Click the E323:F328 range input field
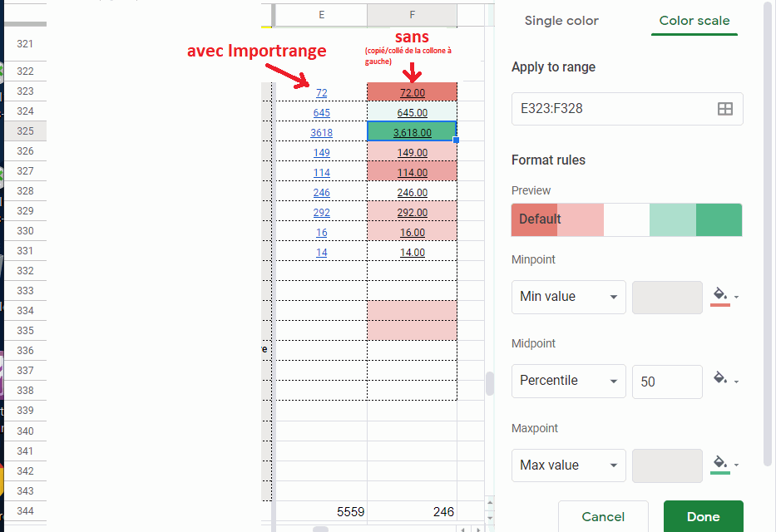This screenshot has width=776, height=532. [611, 109]
